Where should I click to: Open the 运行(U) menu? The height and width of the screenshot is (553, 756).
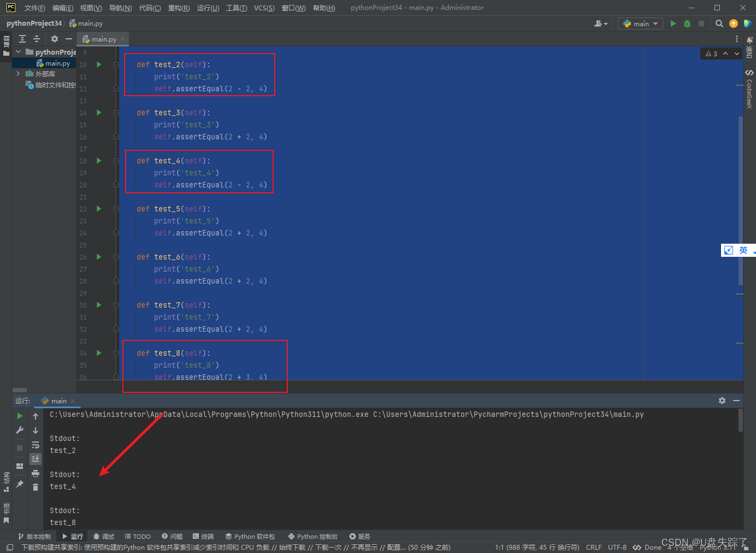[x=208, y=8]
